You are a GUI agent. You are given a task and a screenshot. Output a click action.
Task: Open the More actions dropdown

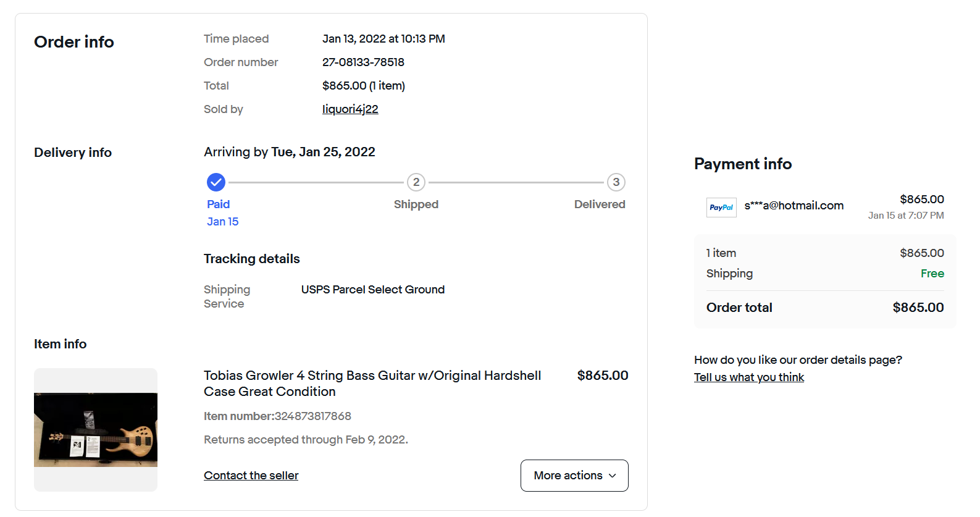click(574, 476)
